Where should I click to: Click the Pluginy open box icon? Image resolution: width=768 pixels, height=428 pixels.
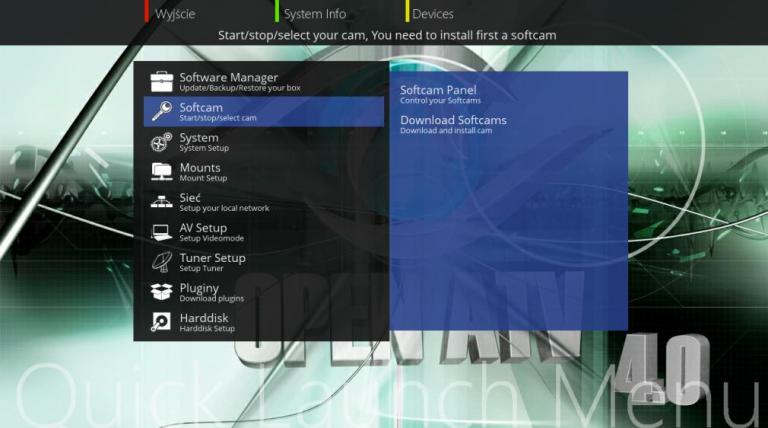[x=162, y=292]
